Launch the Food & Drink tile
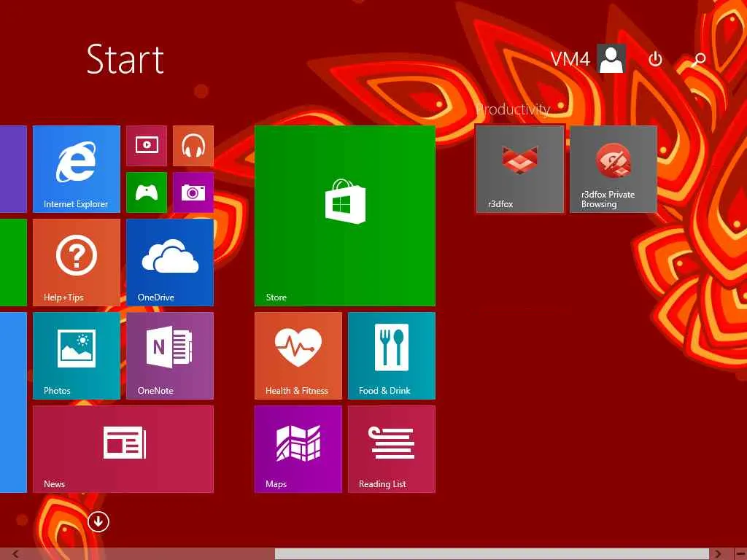This screenshot has width=747, height=560. (392, 356)
